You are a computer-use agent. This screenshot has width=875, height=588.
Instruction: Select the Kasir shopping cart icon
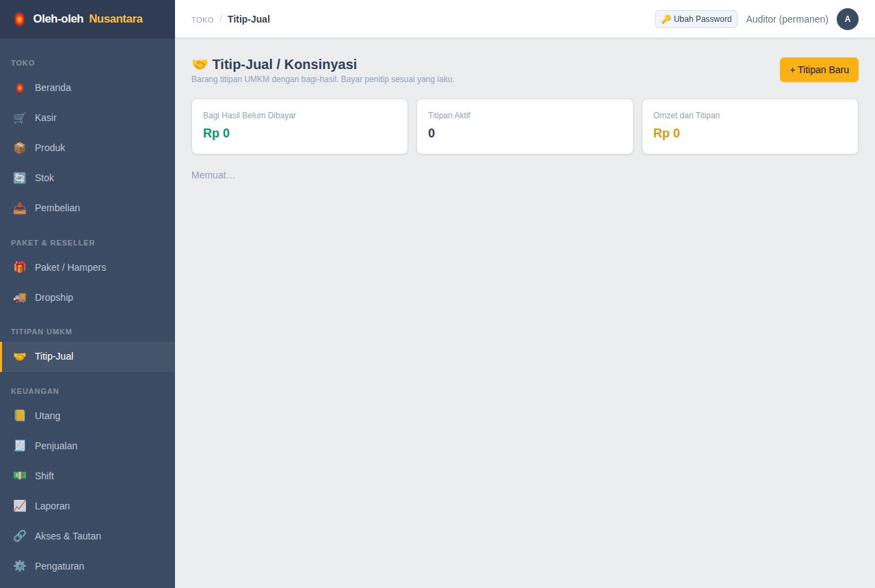[x=20, y=118]
